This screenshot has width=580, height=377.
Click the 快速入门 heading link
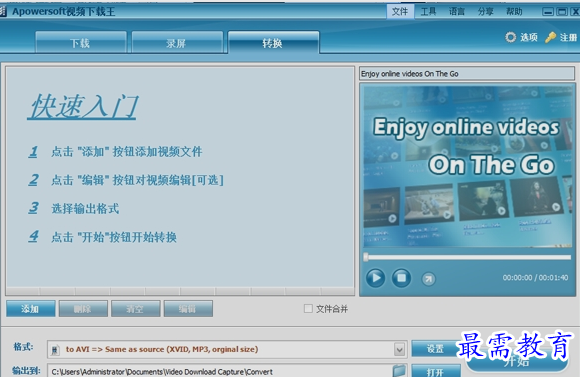tap(83, 106)
